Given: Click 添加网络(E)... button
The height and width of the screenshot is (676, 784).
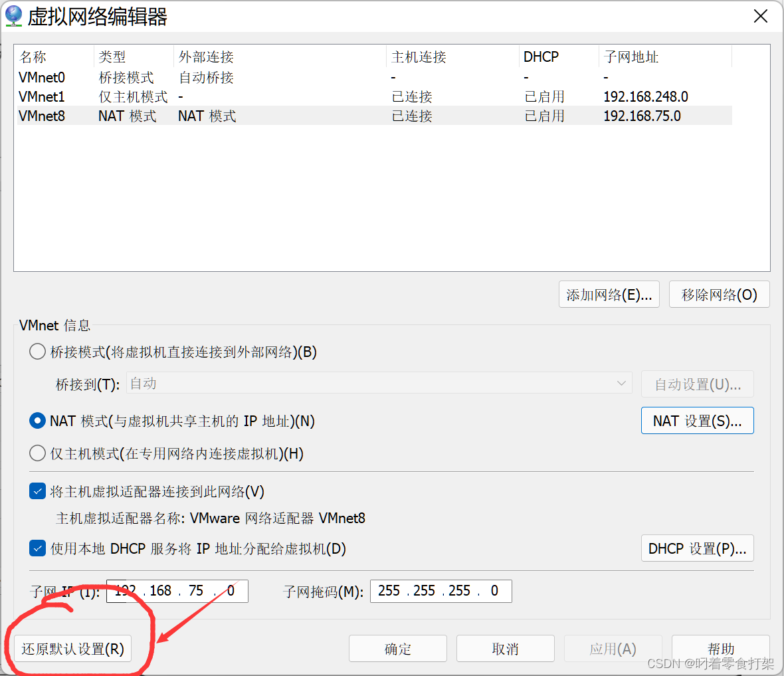Looking at the screenshot, I should [609, 294].
